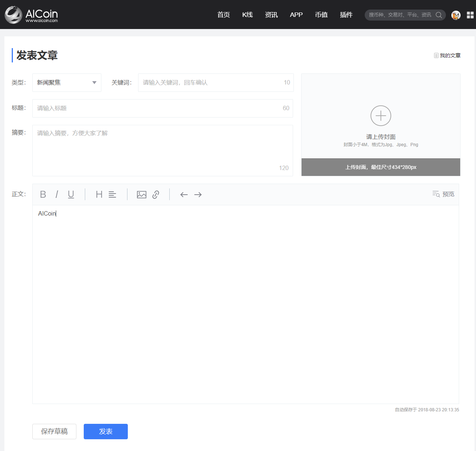Open the apps grid icon at top right
476x451 pixels.
click(x=470, y=15)
